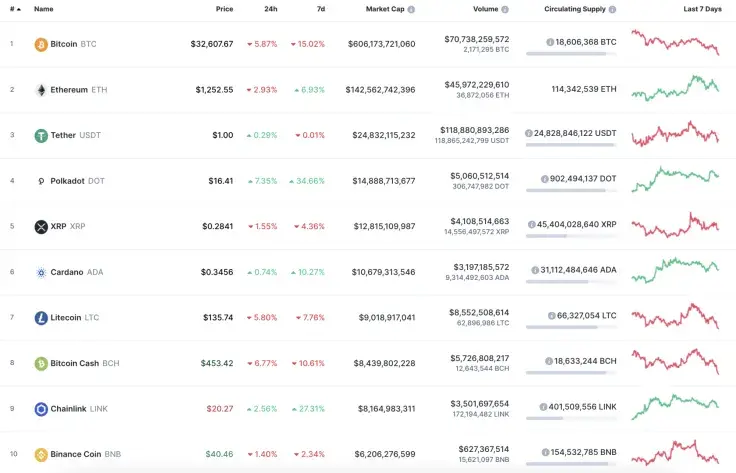Click Bitcoin Cash price $453.42
Screen dimensions: 736x473
pos(217,363)
